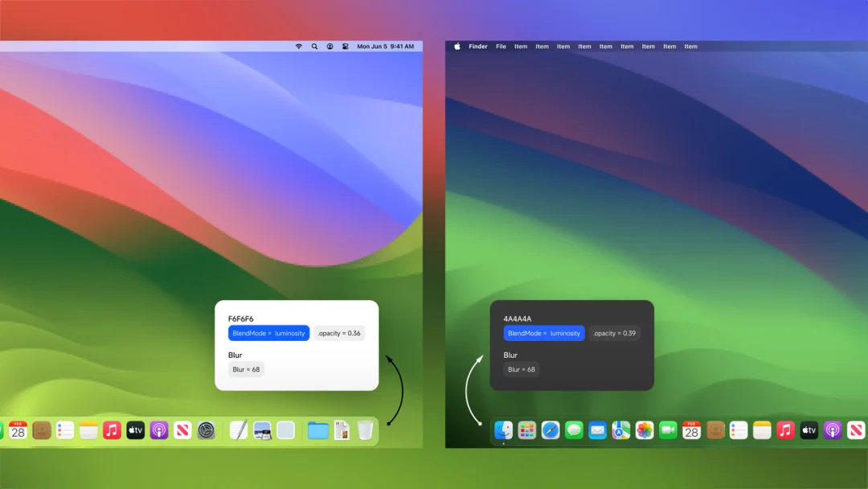
Task: Open the blue folder in the light dock
Action: (x=318, y=430)
